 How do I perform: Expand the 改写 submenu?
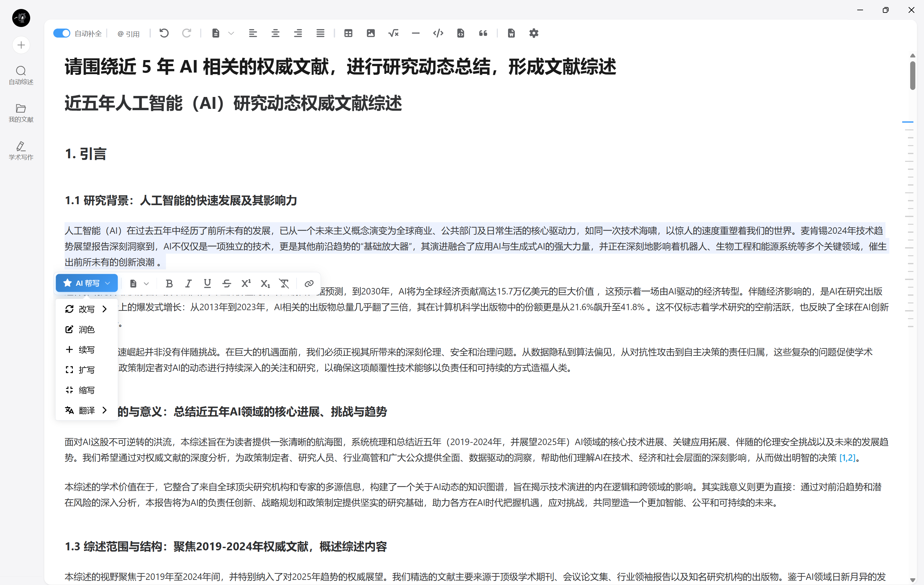pyautogui.click(x=87, y=309)
